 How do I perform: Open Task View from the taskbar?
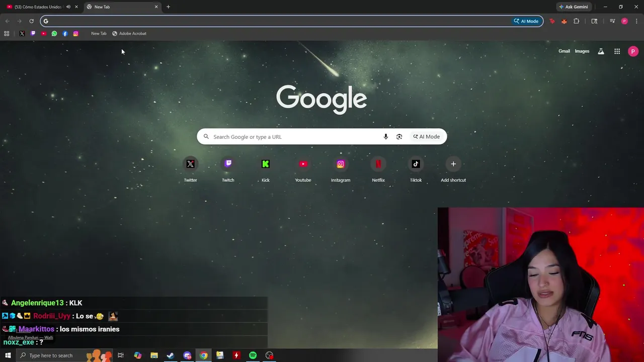[121, 355]
